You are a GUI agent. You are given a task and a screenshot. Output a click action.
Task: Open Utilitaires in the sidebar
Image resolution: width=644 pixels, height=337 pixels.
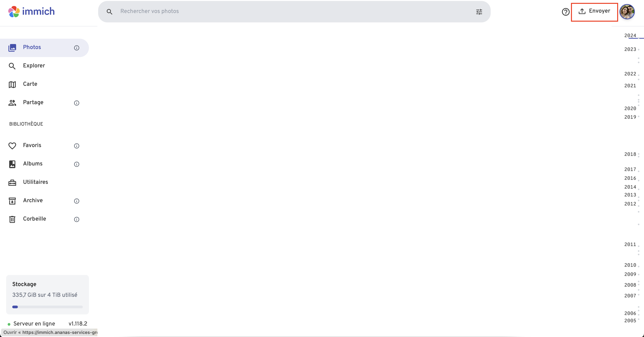pyautogui.click(x=35, y=182)
